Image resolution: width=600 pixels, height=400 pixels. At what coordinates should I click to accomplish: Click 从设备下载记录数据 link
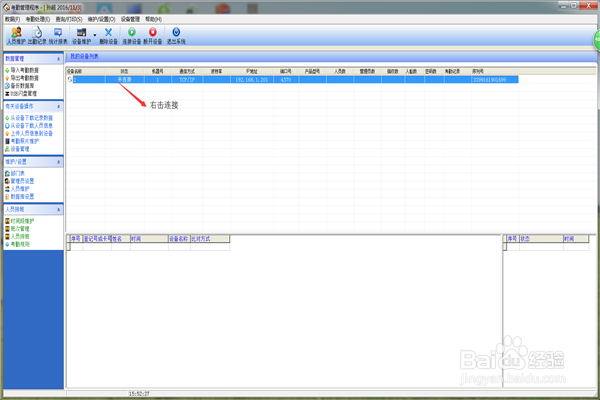(31, 118)
